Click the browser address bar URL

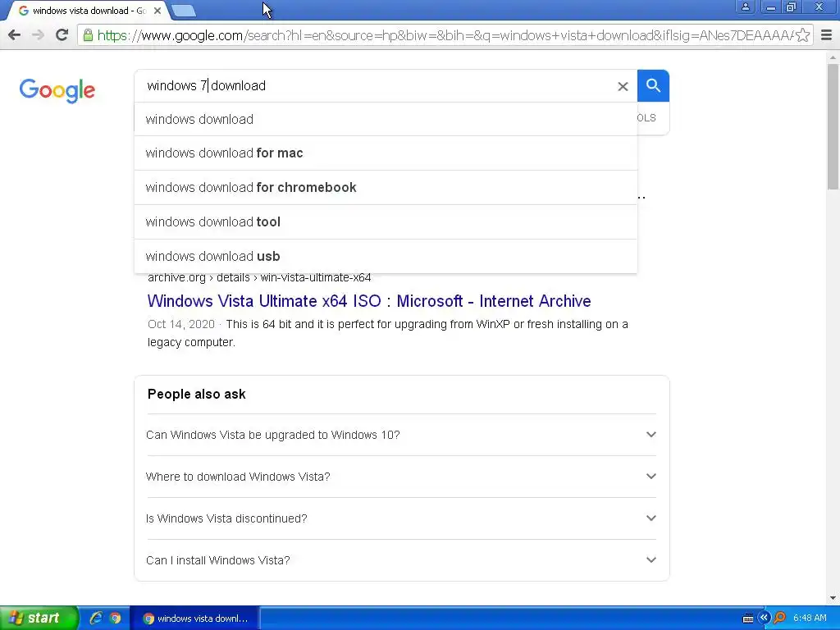445,35
